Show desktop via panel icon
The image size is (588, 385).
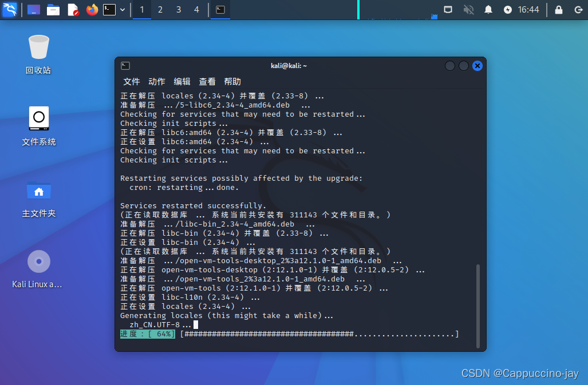pos(33,10)
